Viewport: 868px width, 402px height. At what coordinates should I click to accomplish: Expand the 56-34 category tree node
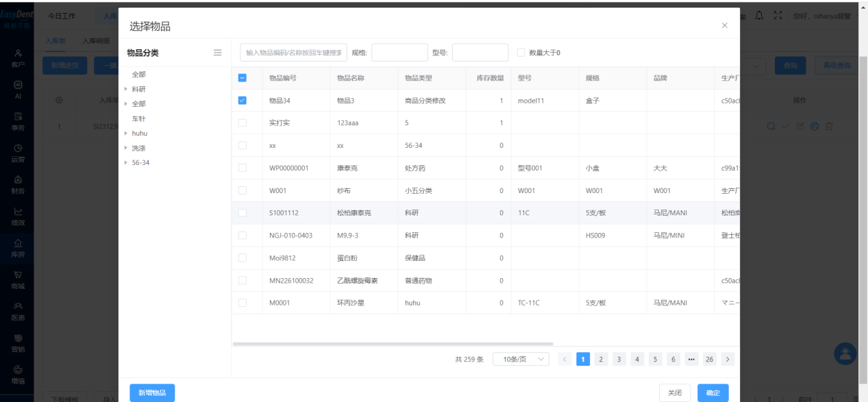[x=125, y=163]
